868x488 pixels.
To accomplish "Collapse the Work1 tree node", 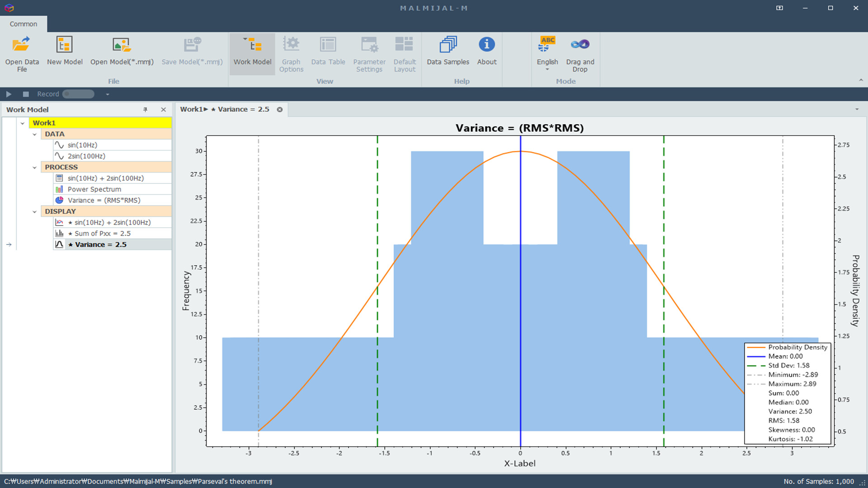I will pos(23,123).
